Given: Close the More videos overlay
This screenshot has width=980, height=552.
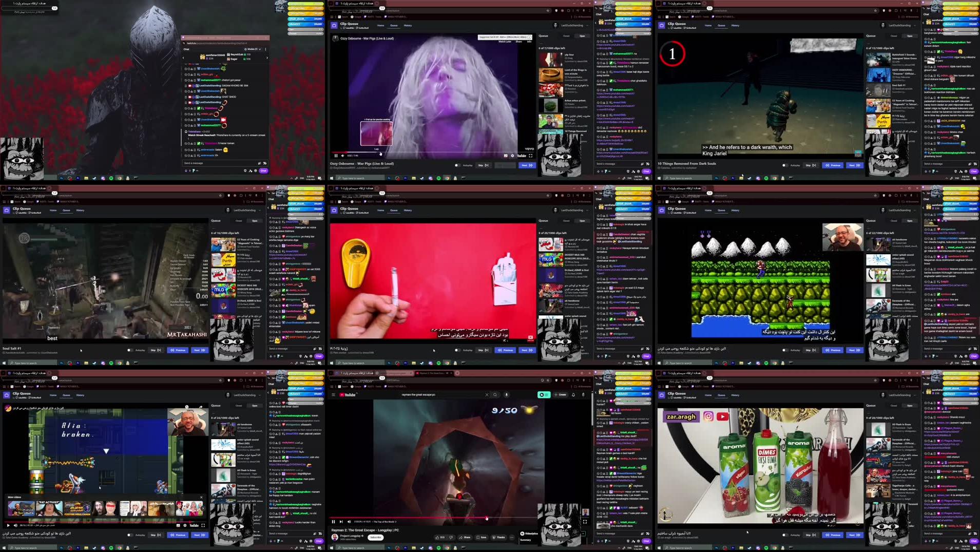Looking at the screenshot, I should [201, 497].
